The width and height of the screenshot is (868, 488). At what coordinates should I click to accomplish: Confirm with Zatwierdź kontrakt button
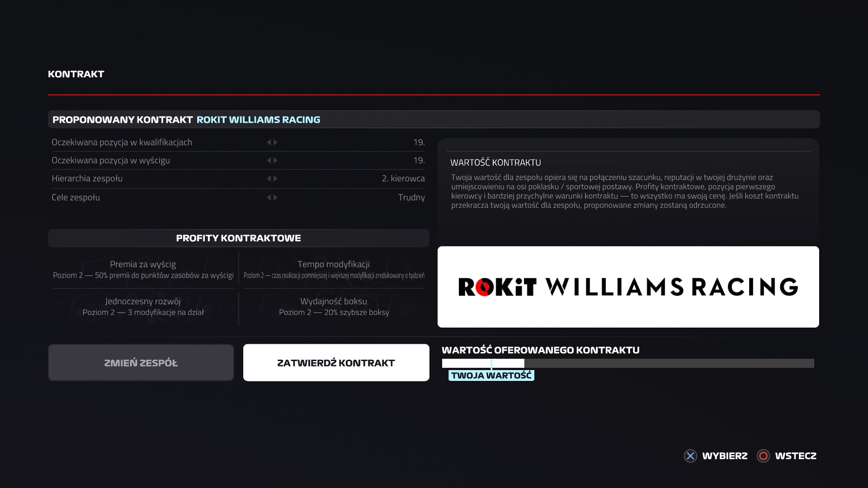[336, 363]
